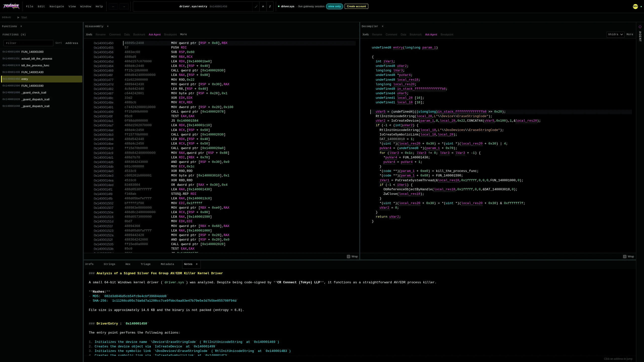
Task: Click Data in Disassembly toolbar
Action: click(127, 34)
